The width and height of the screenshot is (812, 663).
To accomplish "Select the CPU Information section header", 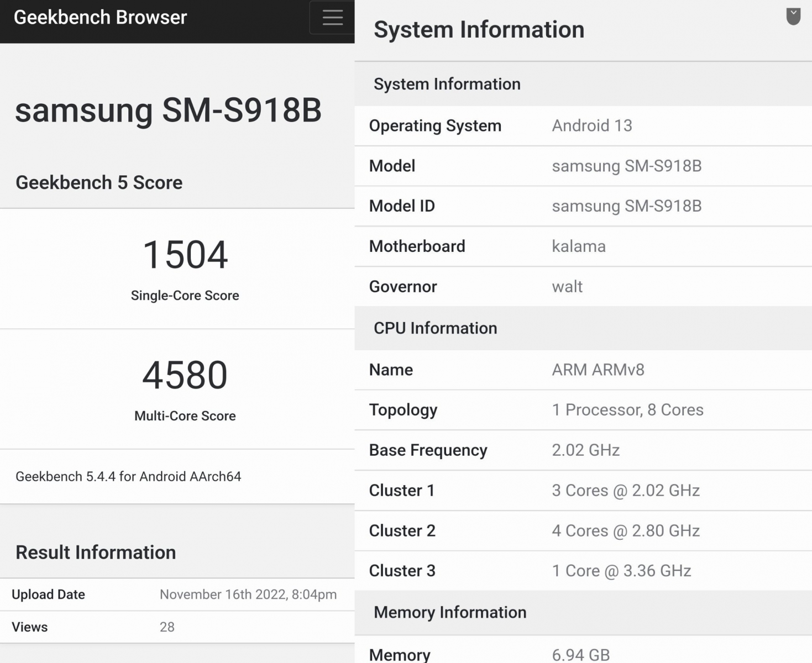I will coord(583,328).
